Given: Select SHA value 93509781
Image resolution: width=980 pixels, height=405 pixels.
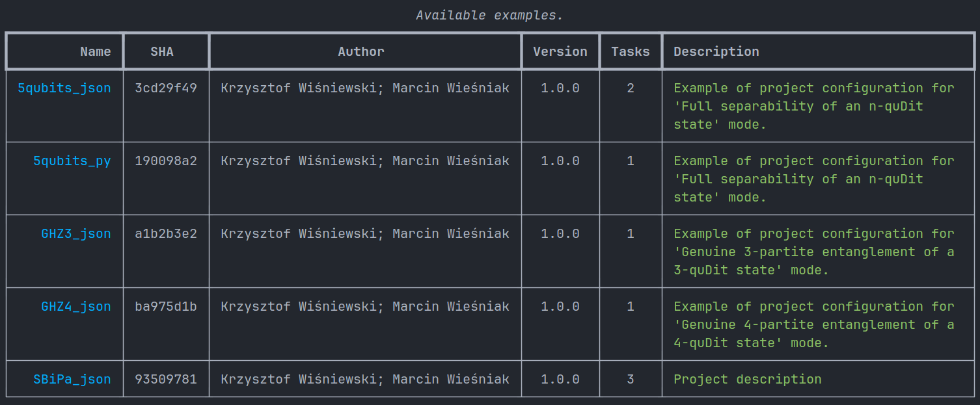Looking at the screenshot, I should click(166, 380).
